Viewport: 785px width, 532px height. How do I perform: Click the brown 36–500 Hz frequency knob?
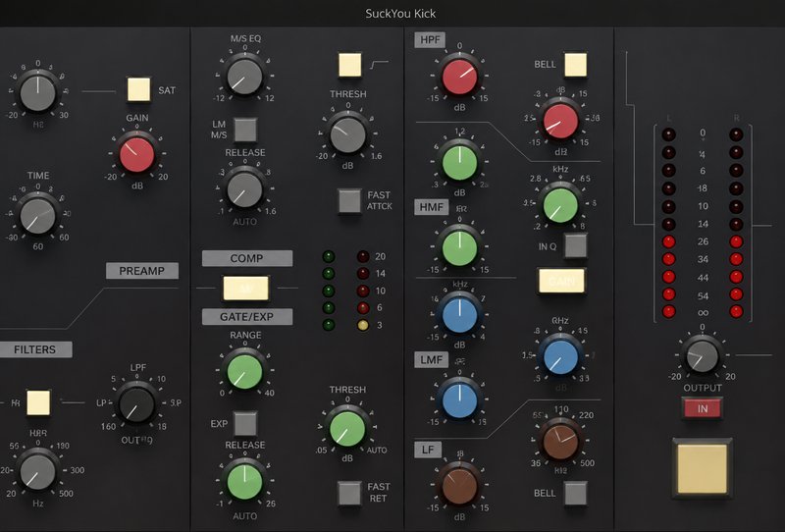pyautogui.click(x=560, y=442)
